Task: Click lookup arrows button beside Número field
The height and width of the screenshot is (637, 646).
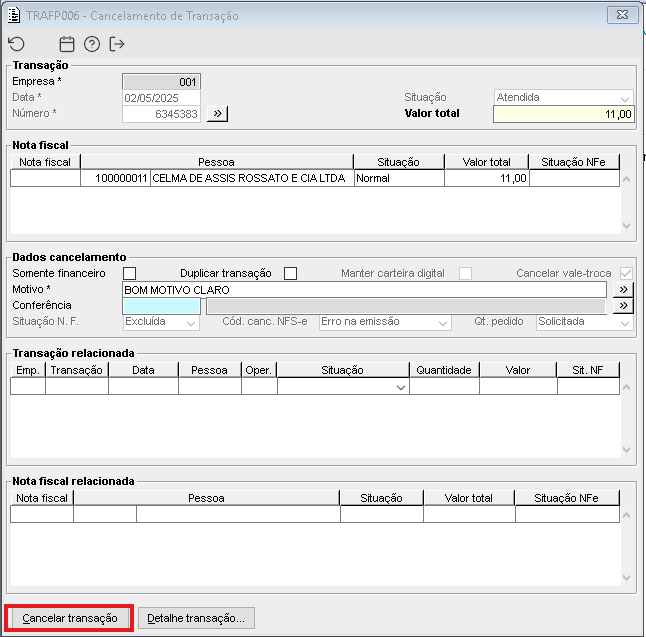Action: tap(217, 114)
